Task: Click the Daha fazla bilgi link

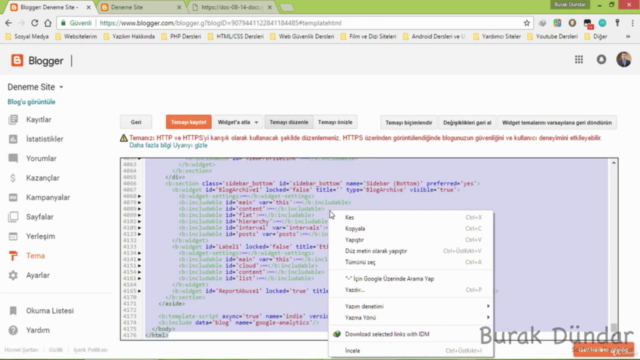Action: click(x=149, y=145)
